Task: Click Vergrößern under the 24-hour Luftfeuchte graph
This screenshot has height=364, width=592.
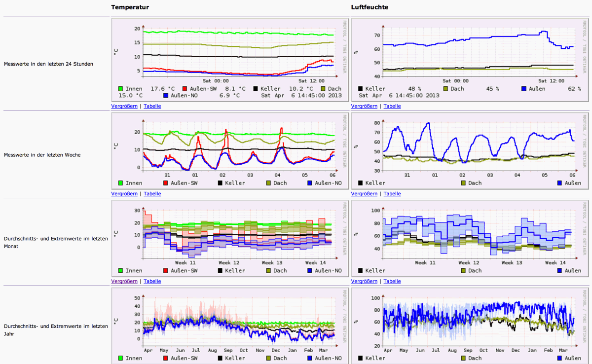Action: pos(364,106)
